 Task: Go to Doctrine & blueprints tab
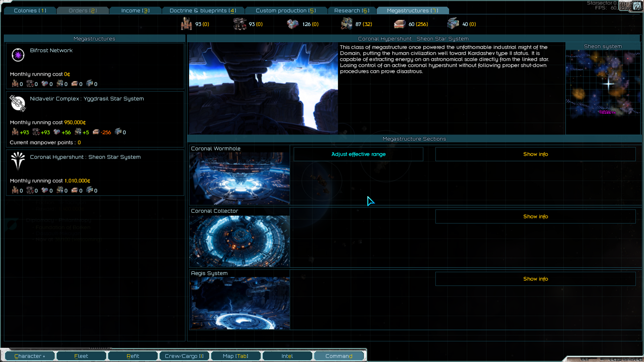click(x=203, y=11)
